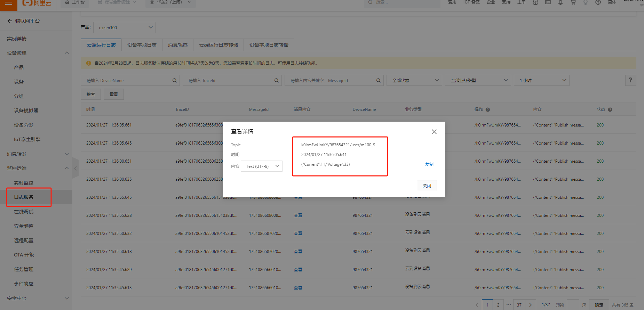Screen dimensions: 644x310
Task: Open the notification bell in the top bar
Action: click(560, 2)
